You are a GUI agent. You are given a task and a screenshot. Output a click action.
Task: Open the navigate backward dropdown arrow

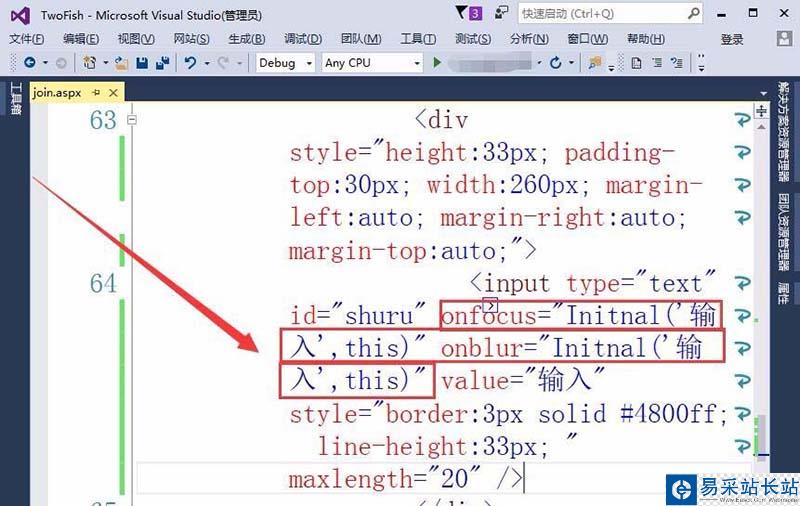[x=45, y=63]
